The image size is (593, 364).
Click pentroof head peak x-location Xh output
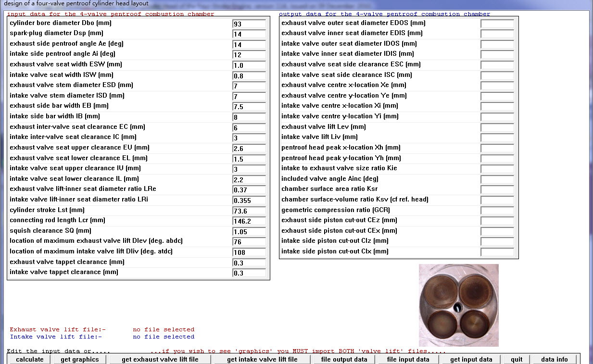[x=497, y=148]
